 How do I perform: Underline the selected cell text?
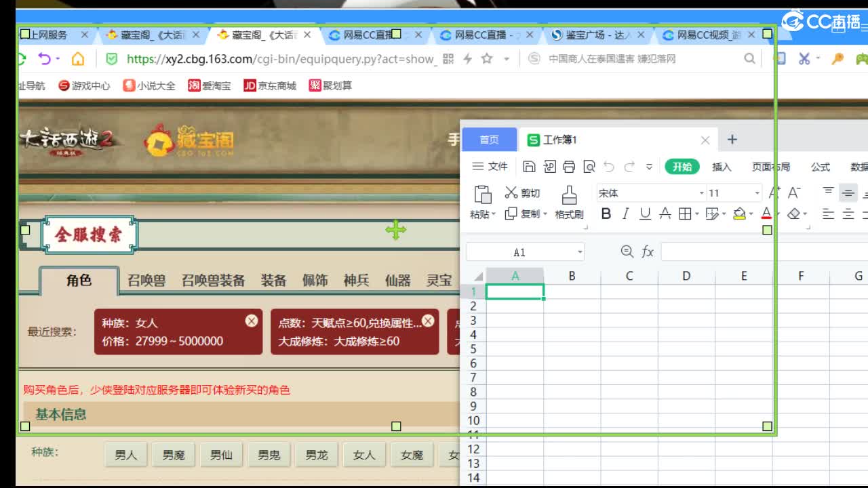(x=645, y=214)
